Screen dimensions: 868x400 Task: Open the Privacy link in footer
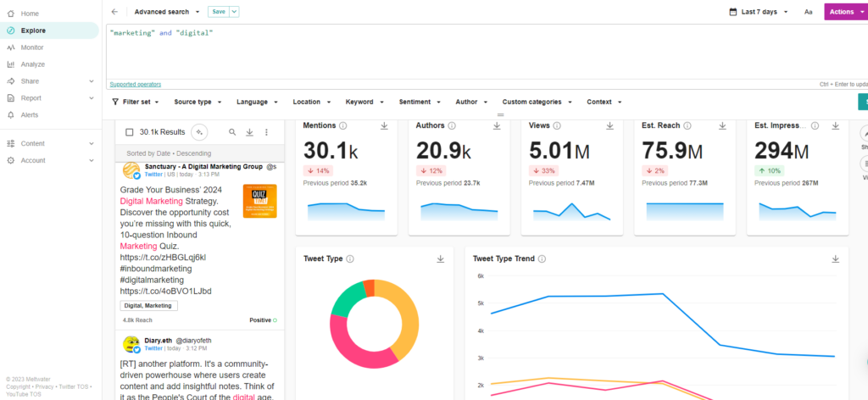click(44, 387)
